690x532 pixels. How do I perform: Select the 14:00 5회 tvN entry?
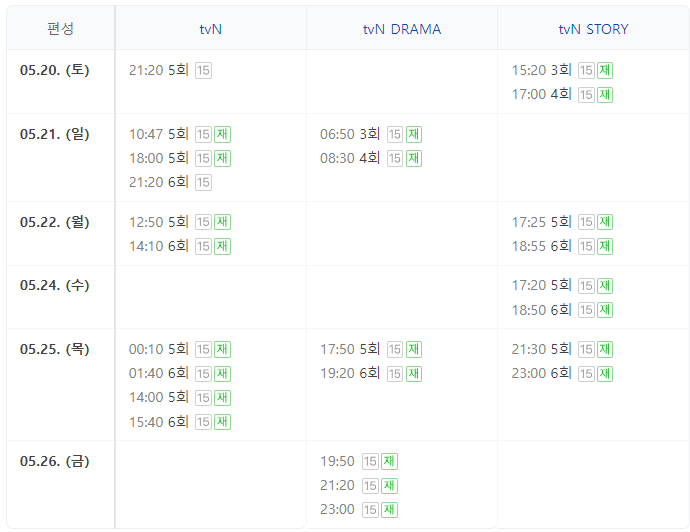tap(159, 397)
